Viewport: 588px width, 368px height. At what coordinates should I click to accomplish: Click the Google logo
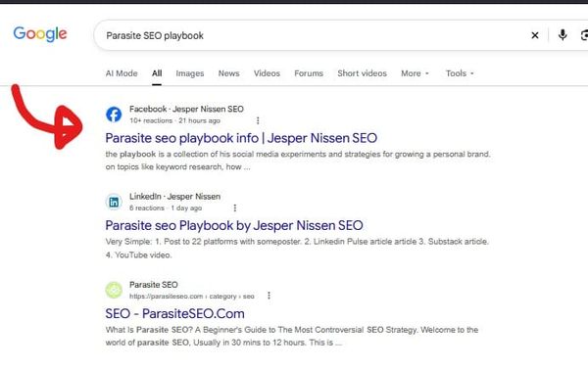click(x=40, y=34)
